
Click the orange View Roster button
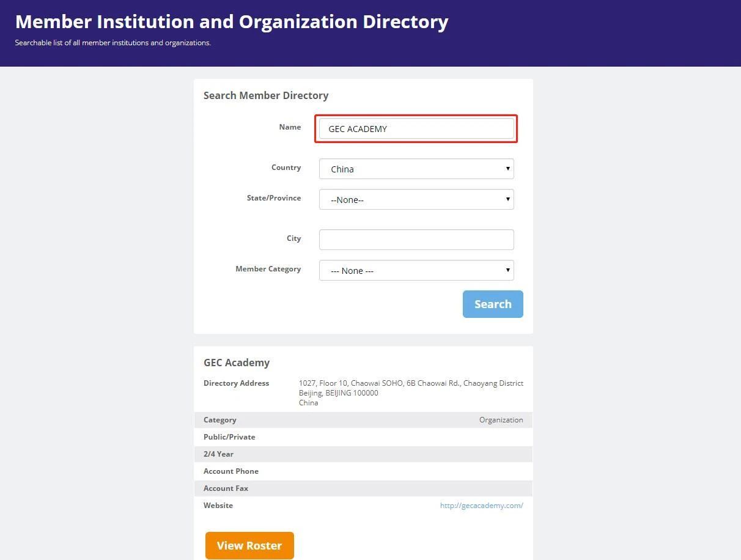(249, 545)
